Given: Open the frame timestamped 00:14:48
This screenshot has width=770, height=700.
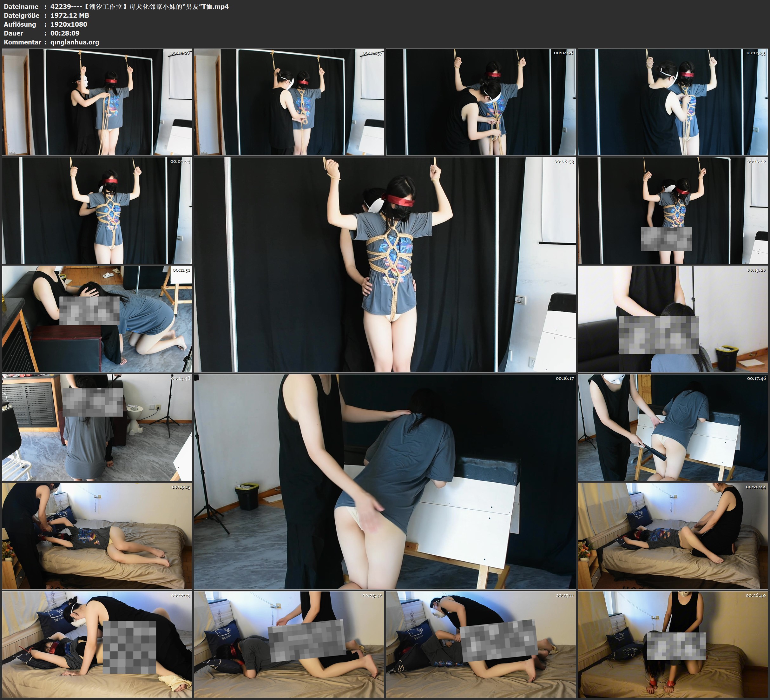Looking at the screenshot, I should click(x=97, y=427).
